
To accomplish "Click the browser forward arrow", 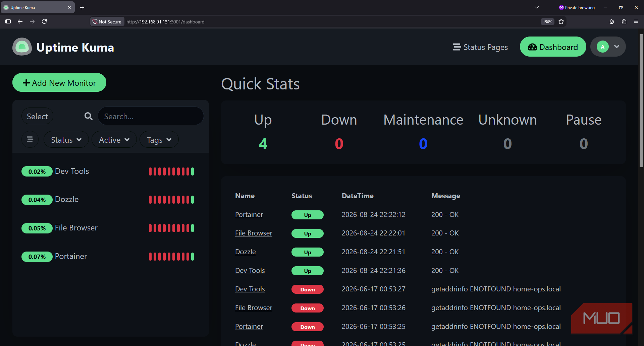I will click(32, 21).
